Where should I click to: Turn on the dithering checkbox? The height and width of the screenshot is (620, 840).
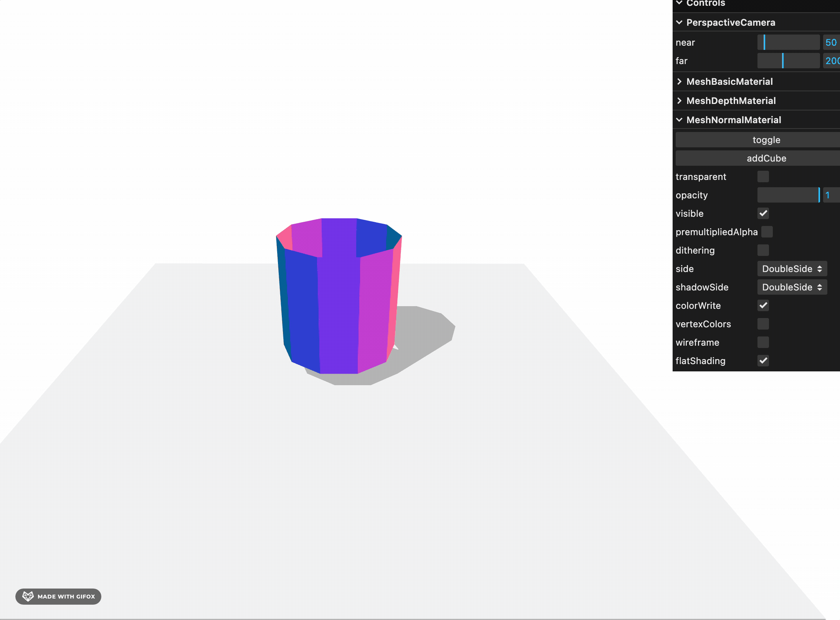pyautogui.click(x=763, y=250)
